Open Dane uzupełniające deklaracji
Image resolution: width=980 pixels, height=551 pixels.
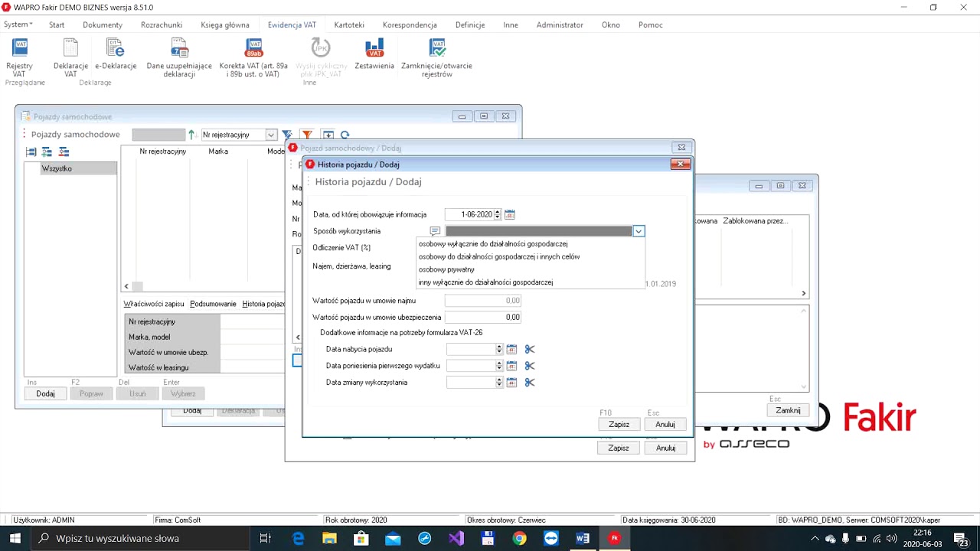[179, 58]
